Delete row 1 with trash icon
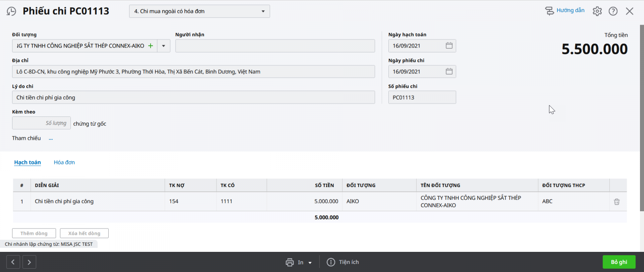644x272 pixels. click(x=616, y=201)
